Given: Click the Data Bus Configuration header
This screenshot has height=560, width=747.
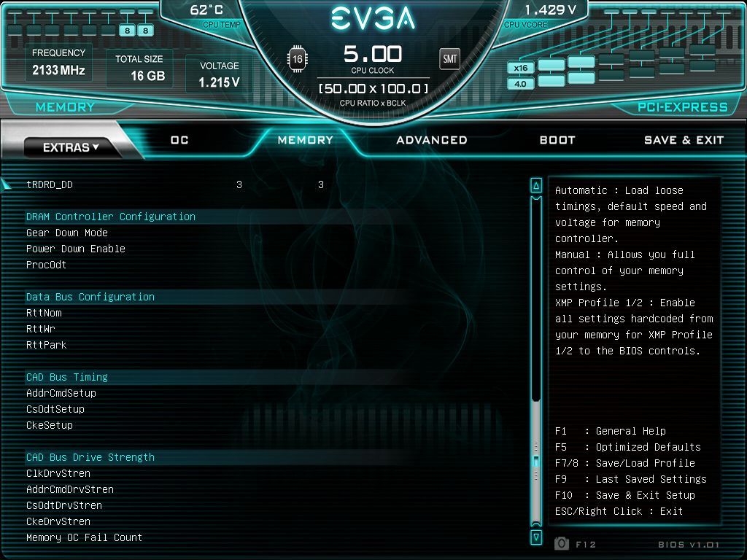Looking at the screenshot, I should pos(90,297).
